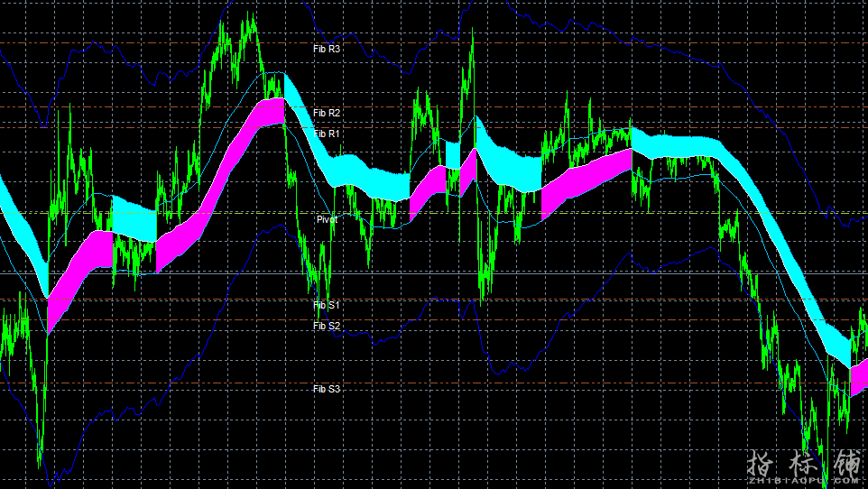
Task: Click the Fib S3 level label
Action: (x=327, y=389)
